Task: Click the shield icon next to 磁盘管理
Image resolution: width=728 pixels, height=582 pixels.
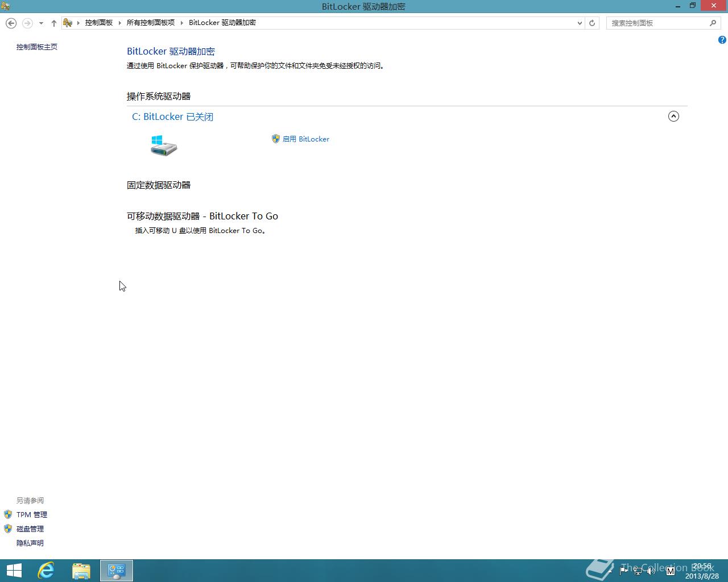Action: [8, 529]
